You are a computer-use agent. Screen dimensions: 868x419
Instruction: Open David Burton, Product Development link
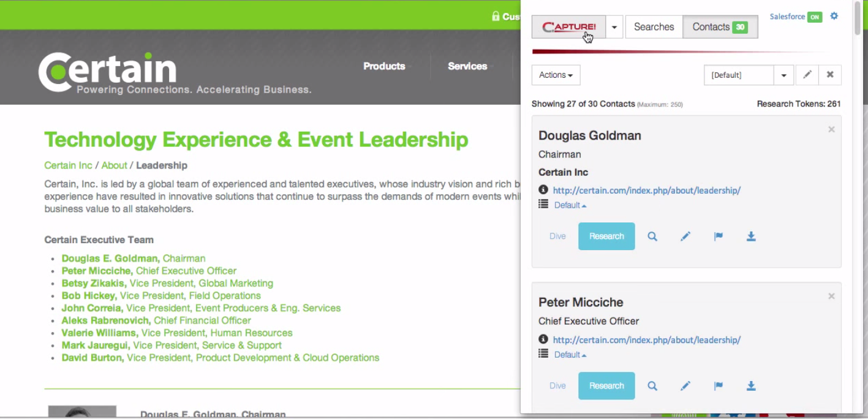(221, 358)
